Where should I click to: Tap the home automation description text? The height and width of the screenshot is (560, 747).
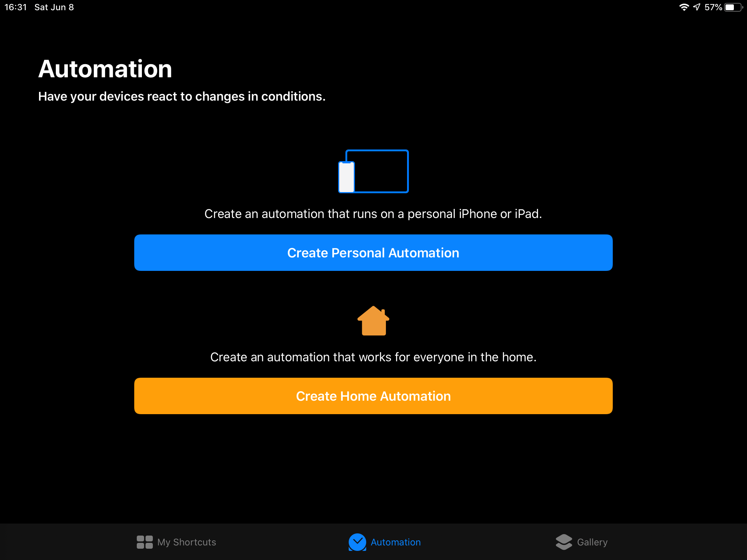[373, 357]
